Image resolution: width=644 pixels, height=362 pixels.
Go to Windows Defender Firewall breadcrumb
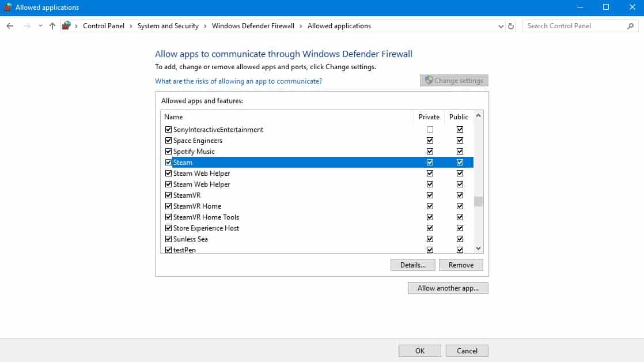[x=253, y=26]
